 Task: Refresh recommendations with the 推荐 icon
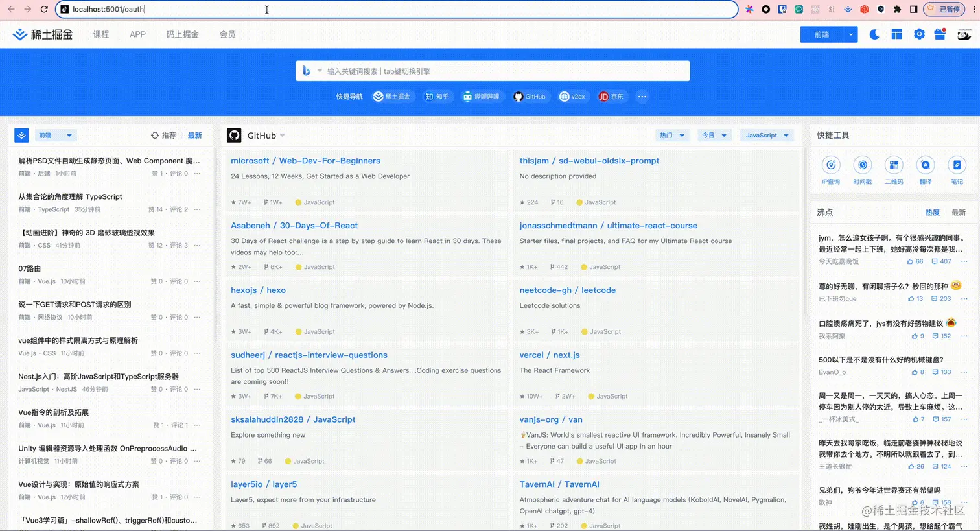click(163, 136)
